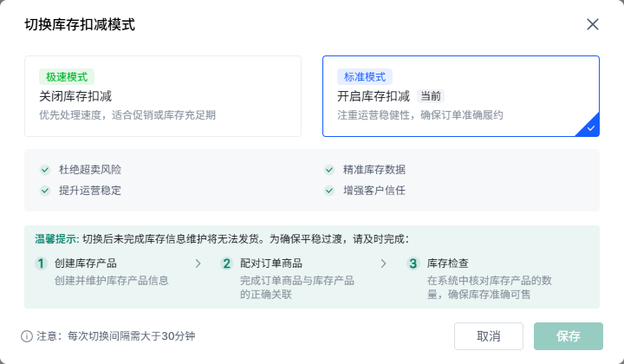Screen dimensions: 624x364
Task: Click the blue selected checkmark corner badge
Action: 589,127
